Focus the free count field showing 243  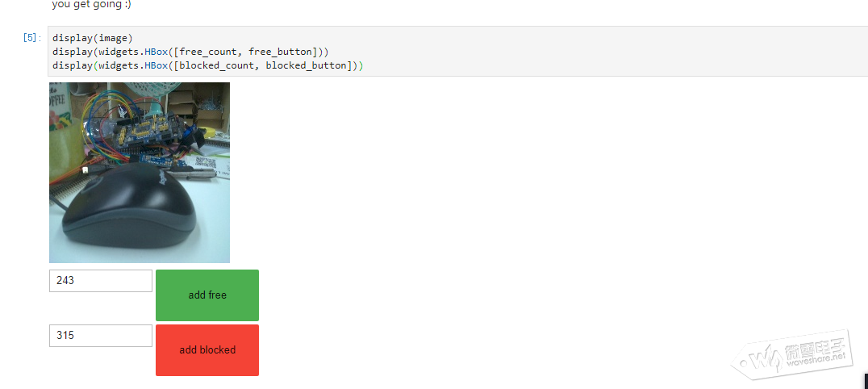pyautogui.click(x=101, y=281)
